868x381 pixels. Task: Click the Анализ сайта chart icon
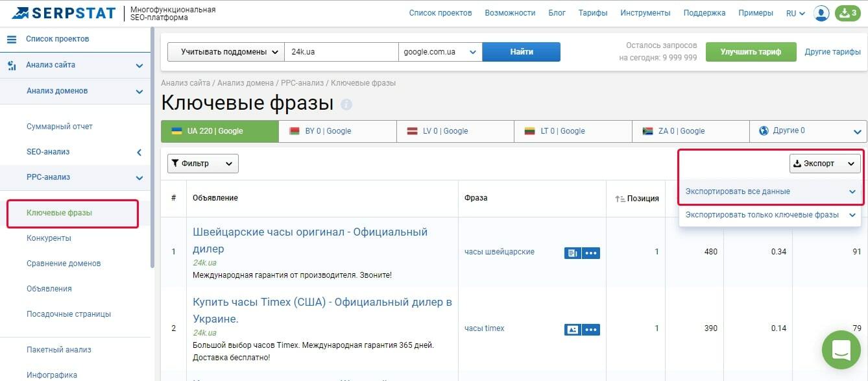12,66
